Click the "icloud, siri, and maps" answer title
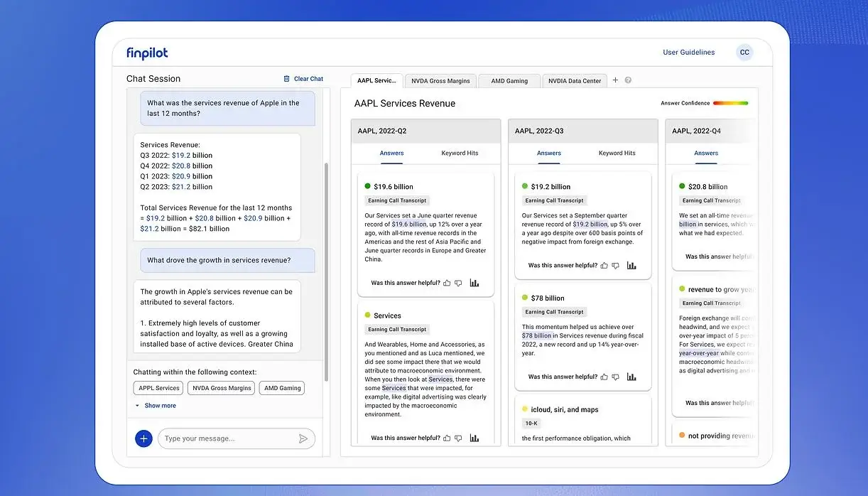Image resolution: width=868 pixels, height=496 pixels. point(565,410)
